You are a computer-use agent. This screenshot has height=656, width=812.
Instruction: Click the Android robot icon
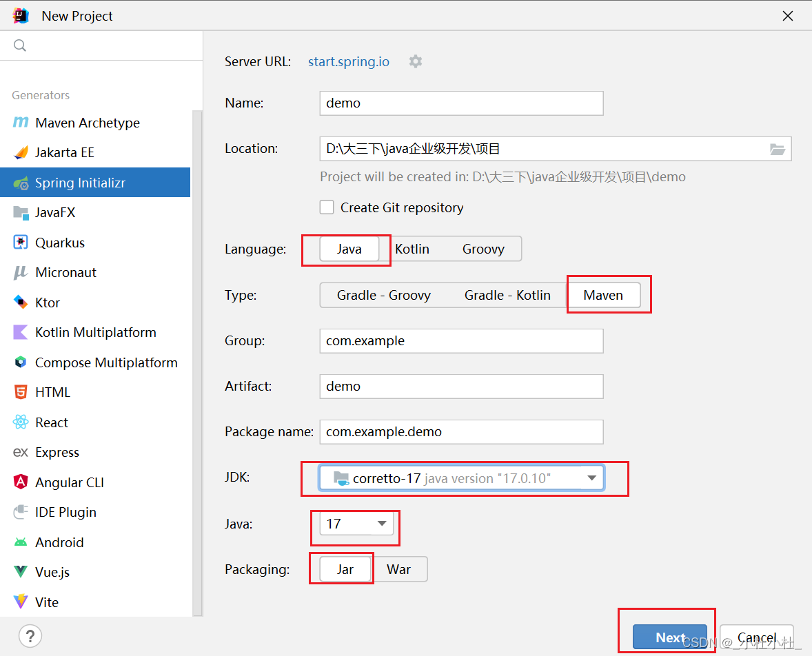pyautogui.click(x=21, y=542)
